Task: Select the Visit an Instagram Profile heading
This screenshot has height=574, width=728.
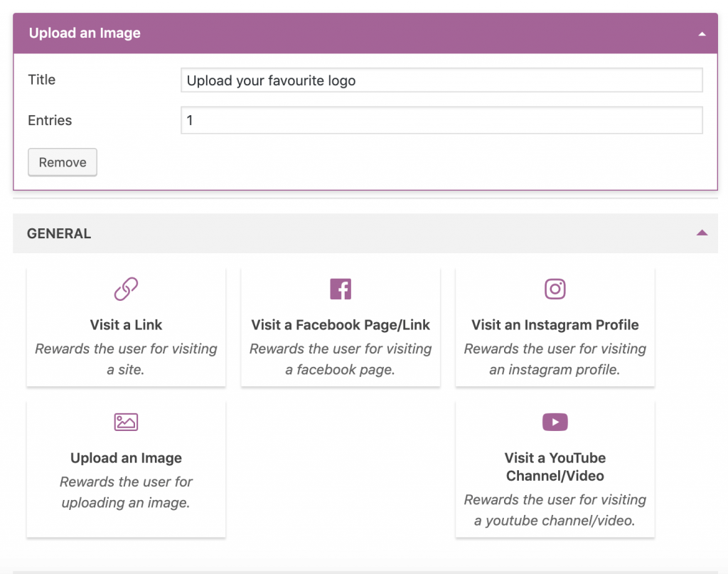Action: 555,324
